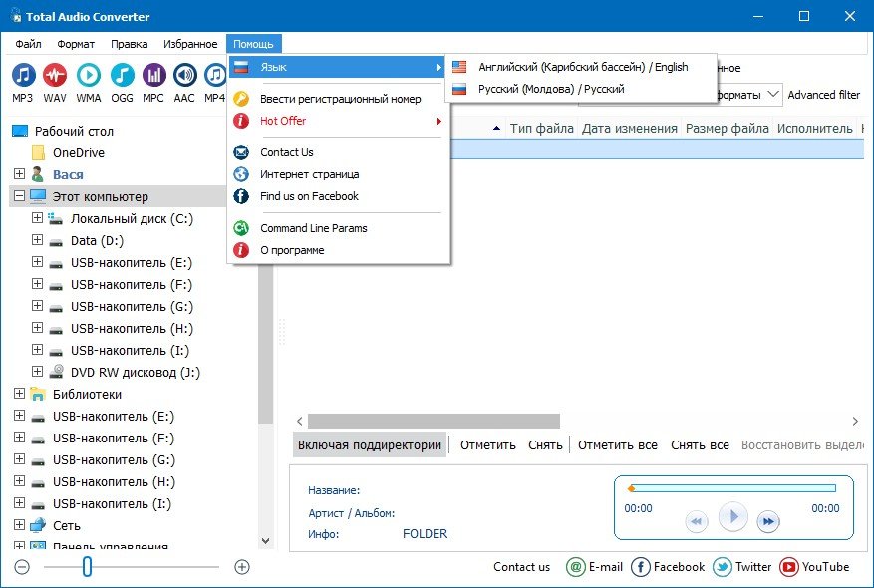Screen dimensions: 874x588
Task: Open the Формат menu
Action: (x=76, y=44)
